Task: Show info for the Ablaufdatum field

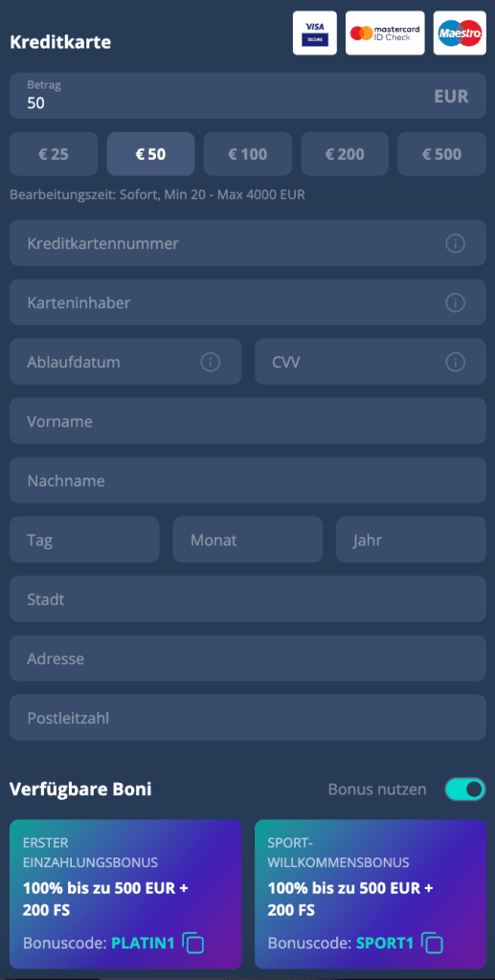Action: (211, 362)
